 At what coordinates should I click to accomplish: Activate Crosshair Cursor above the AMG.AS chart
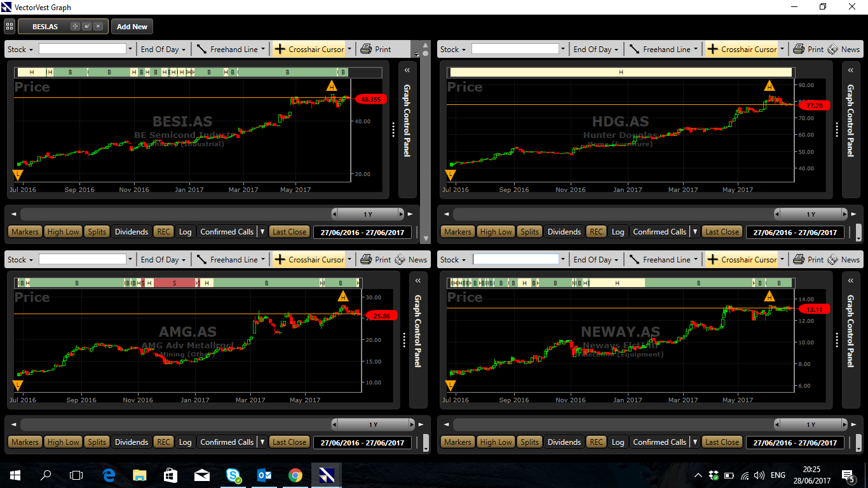tap(309, 259)
